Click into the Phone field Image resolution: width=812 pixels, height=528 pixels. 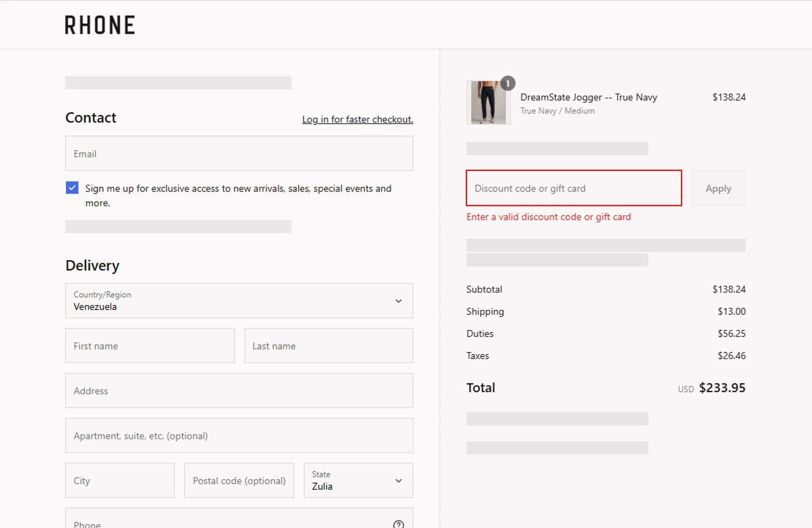[x=239, y=518]
